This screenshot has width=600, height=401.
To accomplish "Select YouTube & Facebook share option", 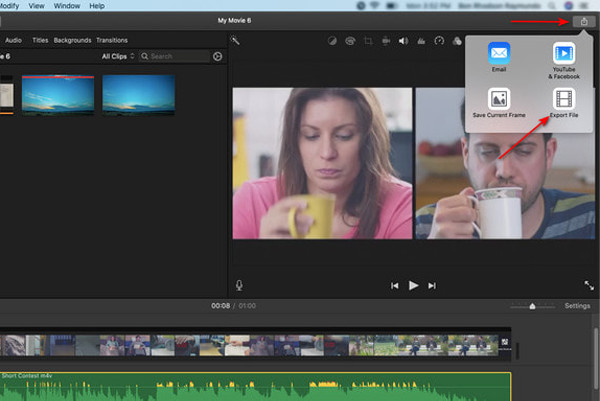I will [564, 60].
